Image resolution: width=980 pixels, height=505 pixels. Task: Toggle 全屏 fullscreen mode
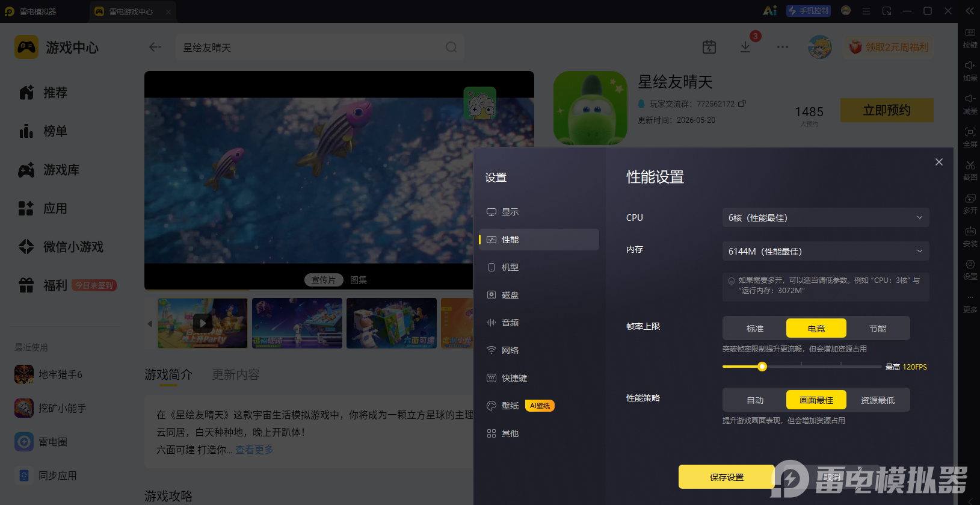click(970, 137)
